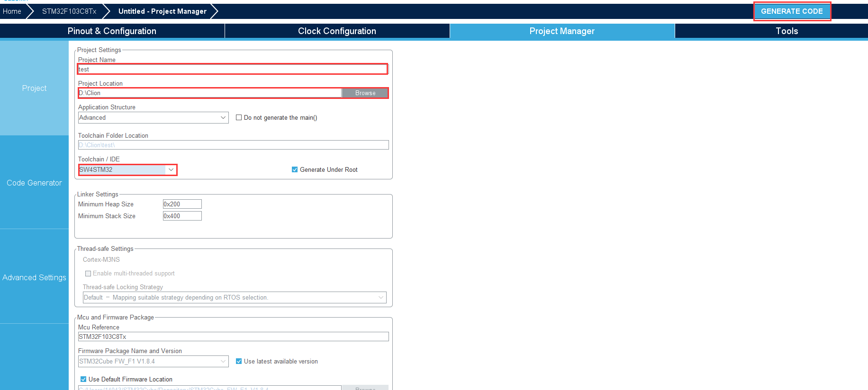This screenshot has width=868, height=390.
Task: Select the Project side section
Action: pyautogui.click(x=34, y=88)
